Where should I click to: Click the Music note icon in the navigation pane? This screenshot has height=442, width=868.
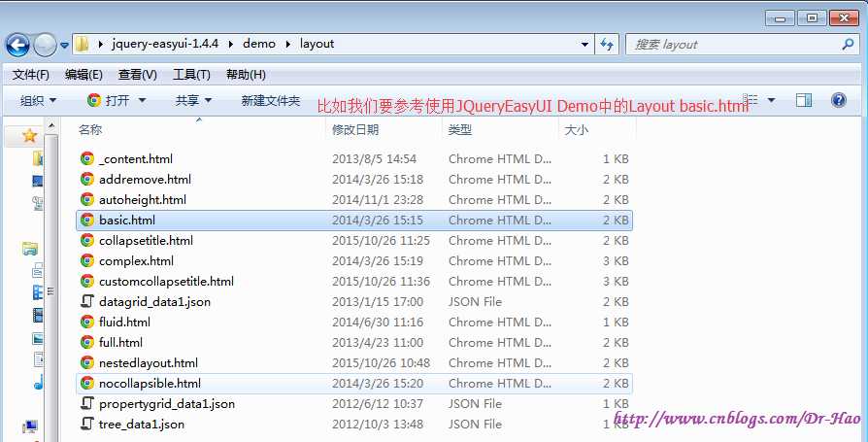(38, 382)
